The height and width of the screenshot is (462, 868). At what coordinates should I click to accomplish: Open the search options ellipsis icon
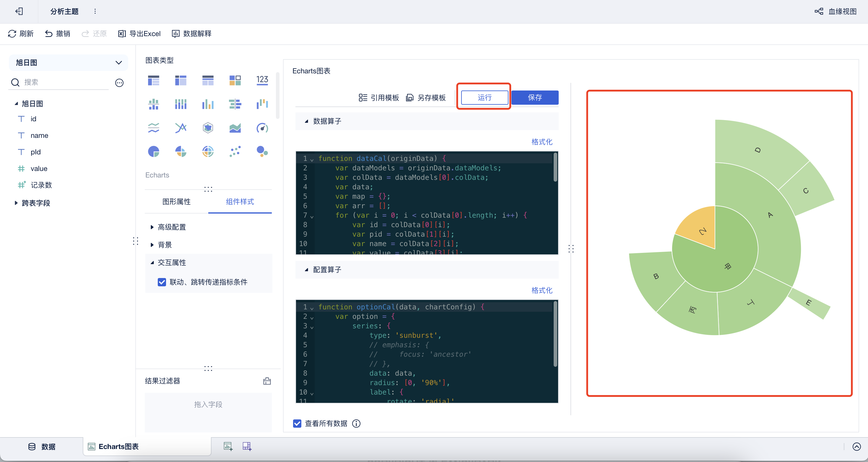(x=119, y=83)
